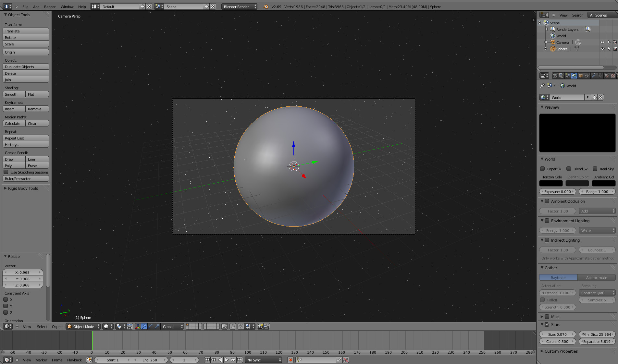Expand the Rigid Body Tools panel
Image resolution: width=618 pixels, height=364 pixels.
coord(23,188)
